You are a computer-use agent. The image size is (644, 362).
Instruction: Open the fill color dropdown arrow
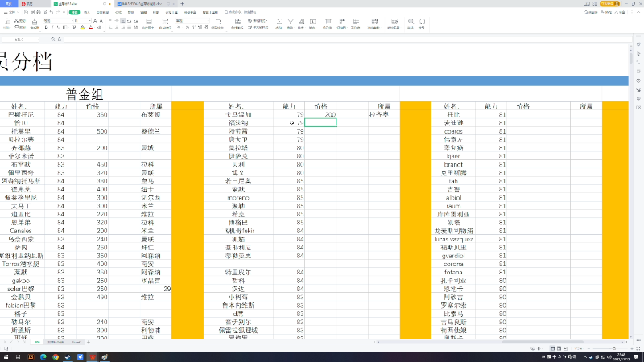coord(86,27)
